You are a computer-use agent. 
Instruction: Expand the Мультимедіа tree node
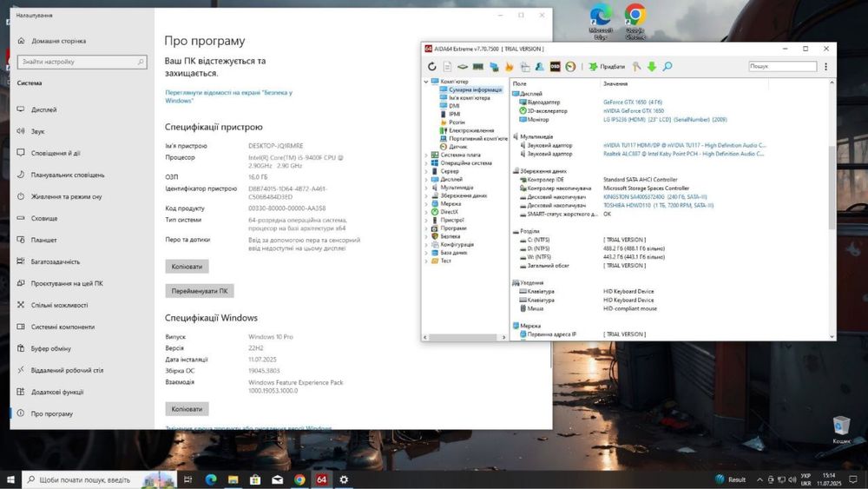(425, 188)
